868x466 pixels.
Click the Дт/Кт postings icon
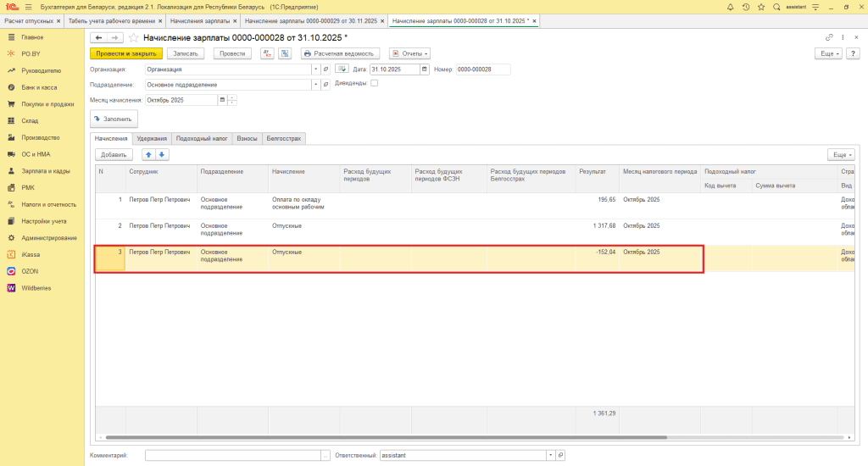tap(267, 53)
